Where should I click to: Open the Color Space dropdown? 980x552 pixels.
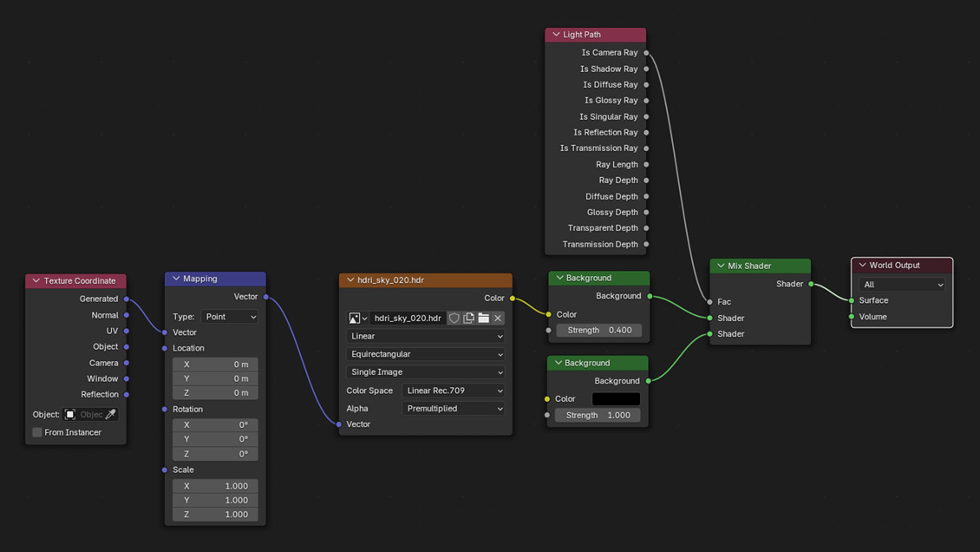coord(453,391)
